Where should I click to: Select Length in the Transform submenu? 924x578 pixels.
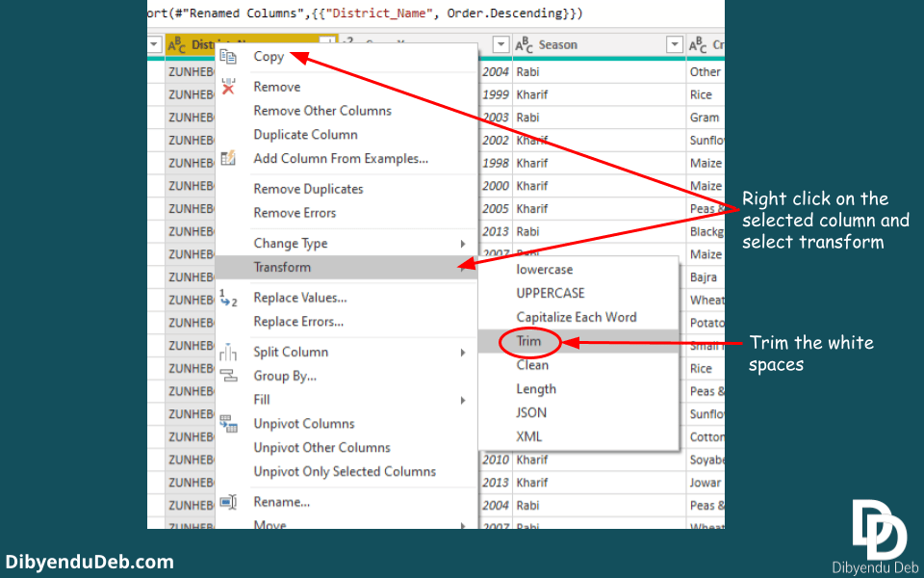[536, 389]
